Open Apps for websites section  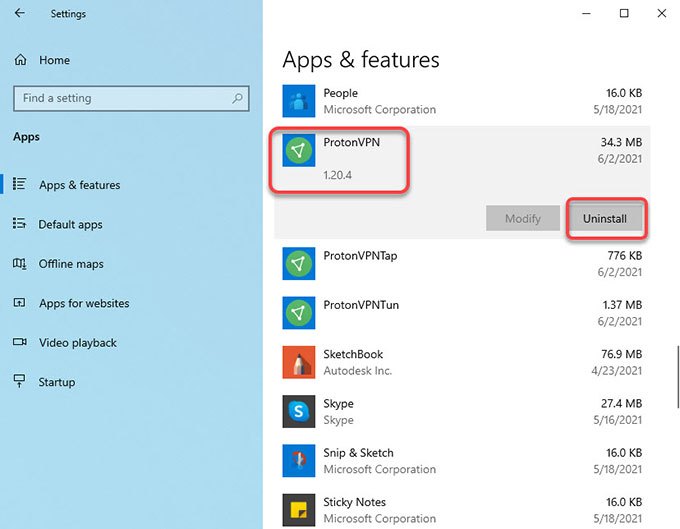coord(84,304)
